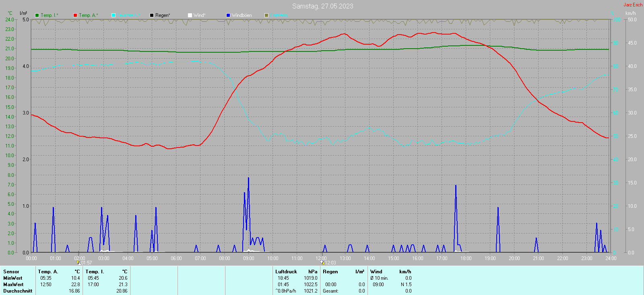Click the sun marker icon at 12:03
The image size is (644, 295).
pos(322,262)
